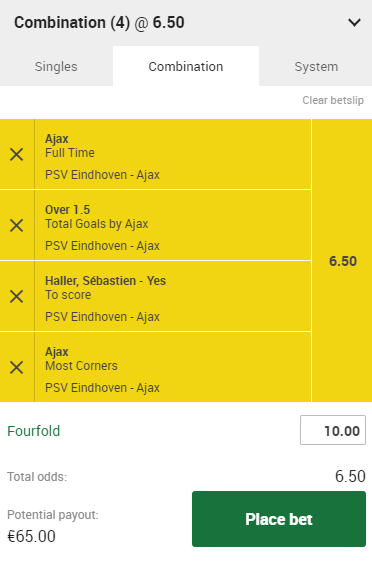Remove the Ajax Full Time selection
372x564 pixels.
click(17, 154)
